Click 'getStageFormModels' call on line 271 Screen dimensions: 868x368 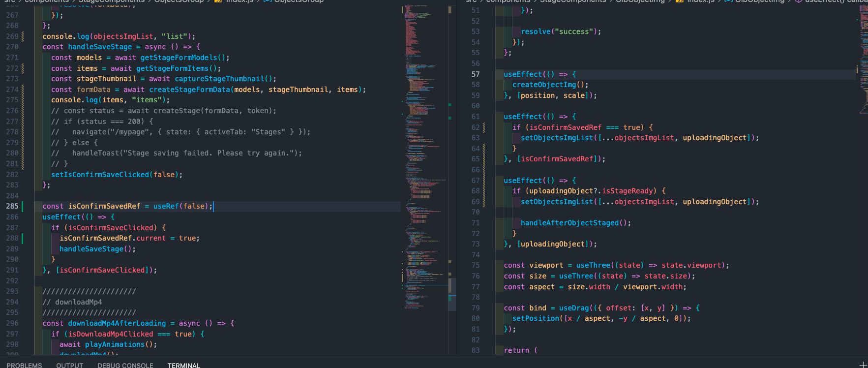click(179, 58)
